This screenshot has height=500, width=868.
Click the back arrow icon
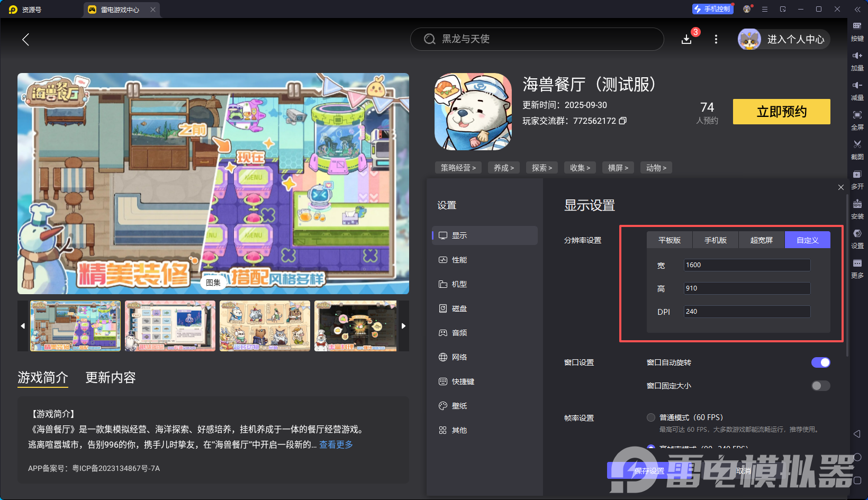tap(25, 39)
